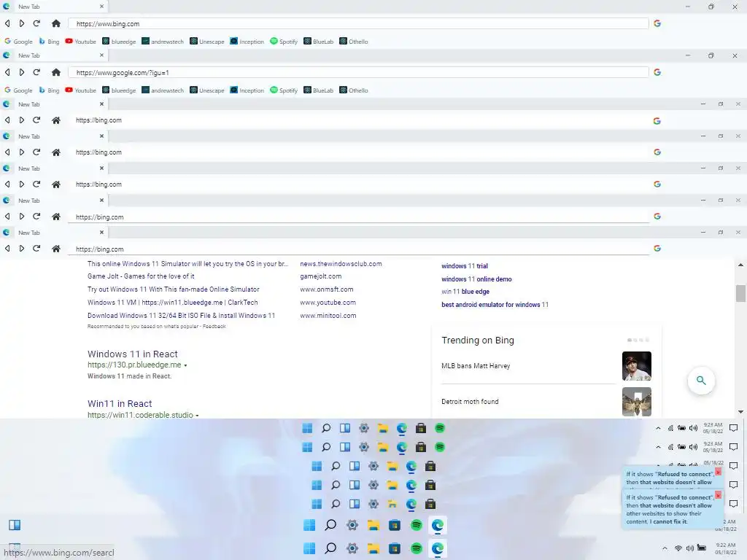Image resolution: width=747 pixels, height=560 pixels.
Task: Click the round floating search button
Action: (701, 381)
